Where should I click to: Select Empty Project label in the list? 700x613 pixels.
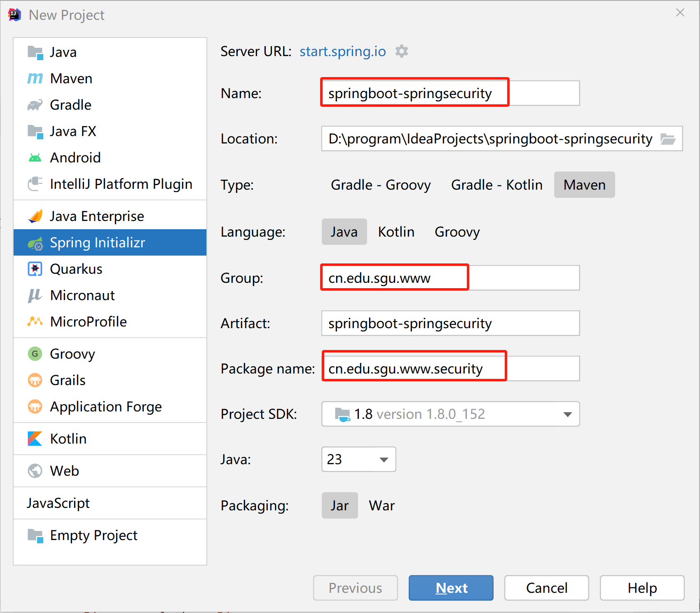click(x=94, y=535)
